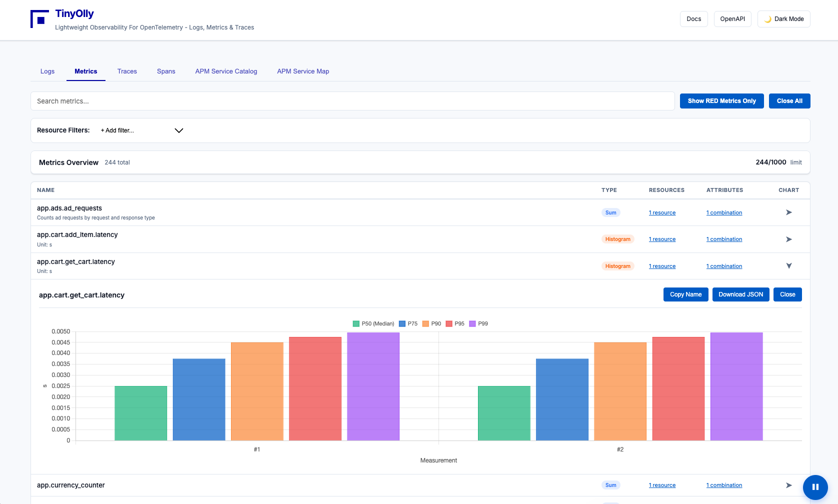Open the Add filter resource dropdown
This screenshot has height=504, width=838.
[142, 130]
